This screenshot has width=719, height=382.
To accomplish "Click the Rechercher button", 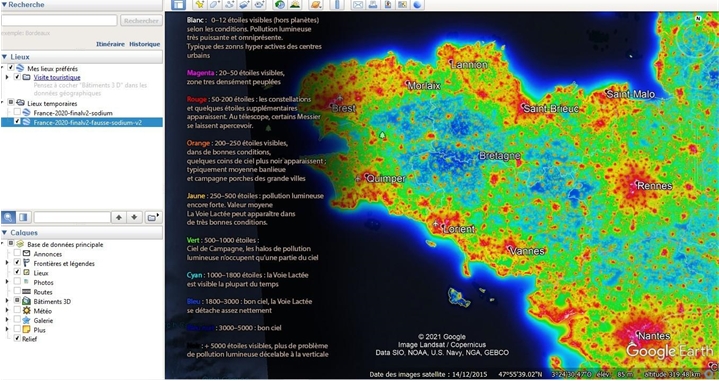I will click(141, 21).
